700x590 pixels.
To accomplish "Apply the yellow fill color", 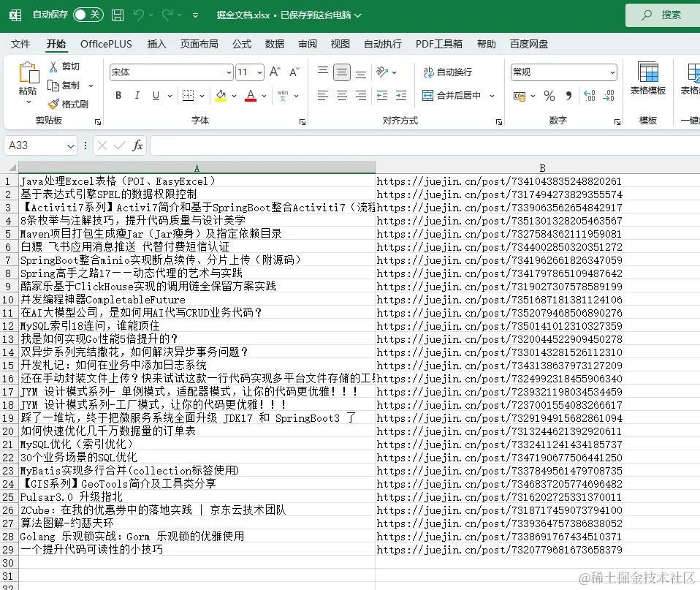I will (x=221, y=95).
